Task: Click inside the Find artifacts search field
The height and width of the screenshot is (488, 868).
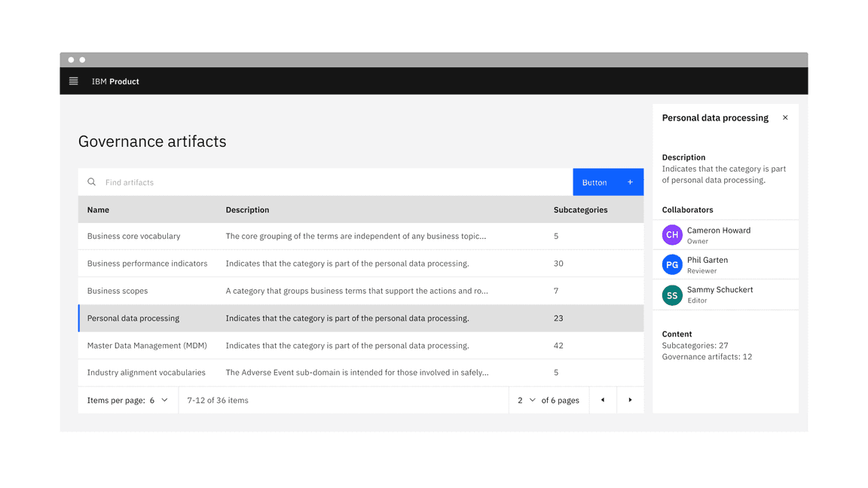Action: pos(226,181)
